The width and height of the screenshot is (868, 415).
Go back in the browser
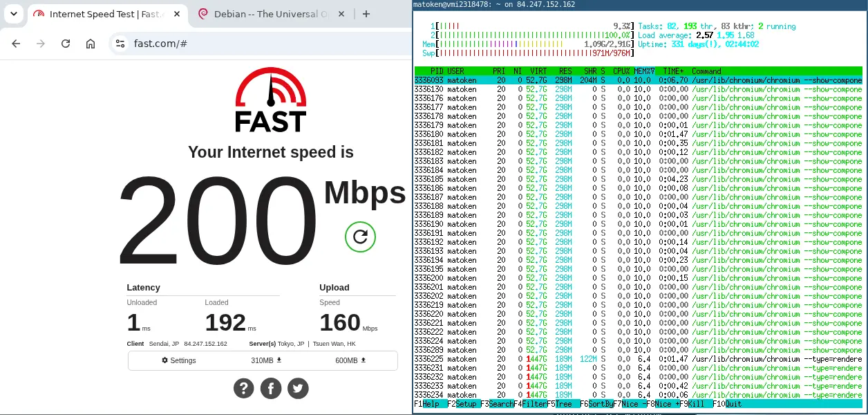coord(16,44)
